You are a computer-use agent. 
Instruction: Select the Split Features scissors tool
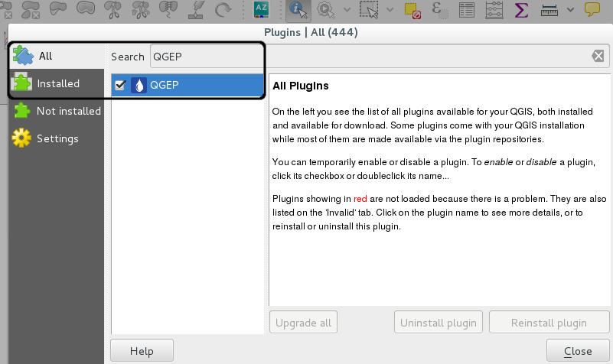point(113,9)
